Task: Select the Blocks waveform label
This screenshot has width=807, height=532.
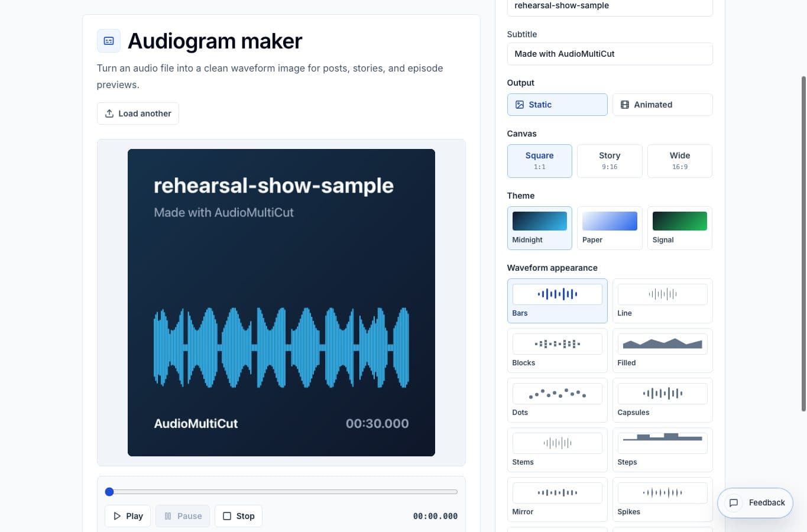Action: point(524,363)
